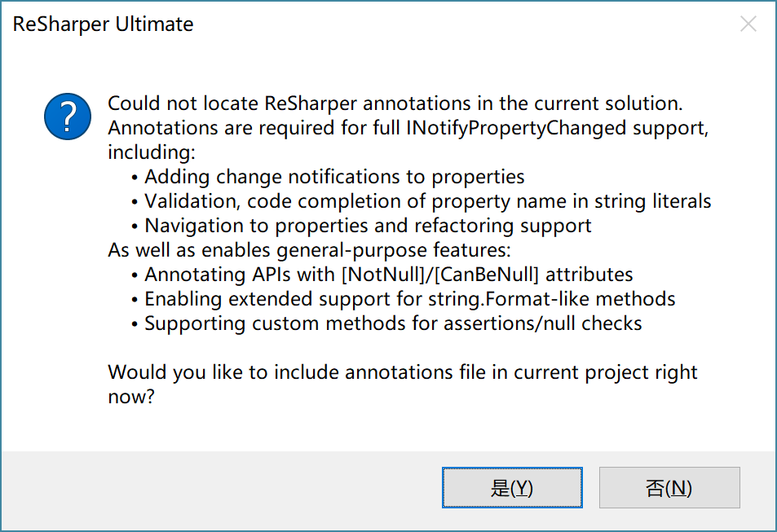Click the ReSharper Ultimate title text
Image resolution: width=777 pixels, height=532 pixels.
(103, 24)
